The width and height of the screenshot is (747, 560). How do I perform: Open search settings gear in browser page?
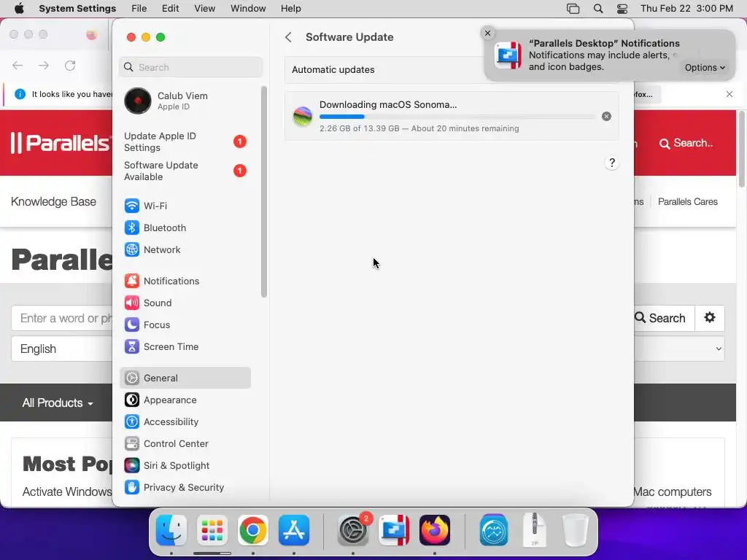(x=710, y=318)
